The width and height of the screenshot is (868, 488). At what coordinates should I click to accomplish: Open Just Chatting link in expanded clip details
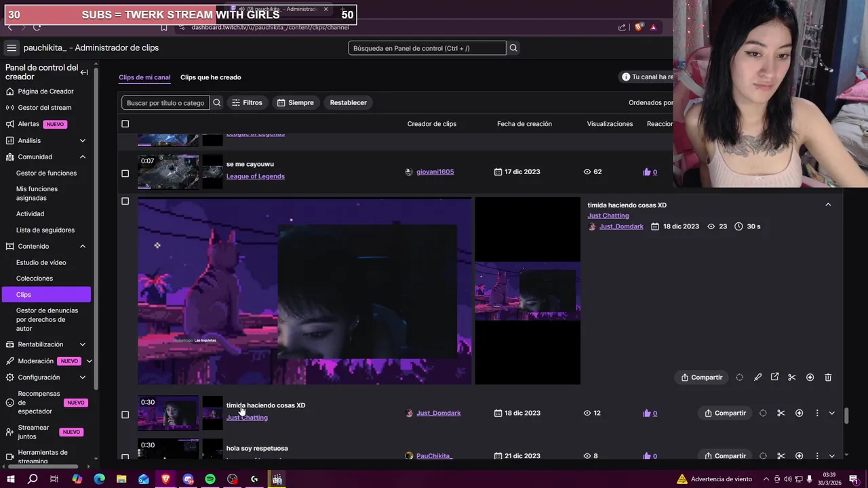[x=608, y=216]
